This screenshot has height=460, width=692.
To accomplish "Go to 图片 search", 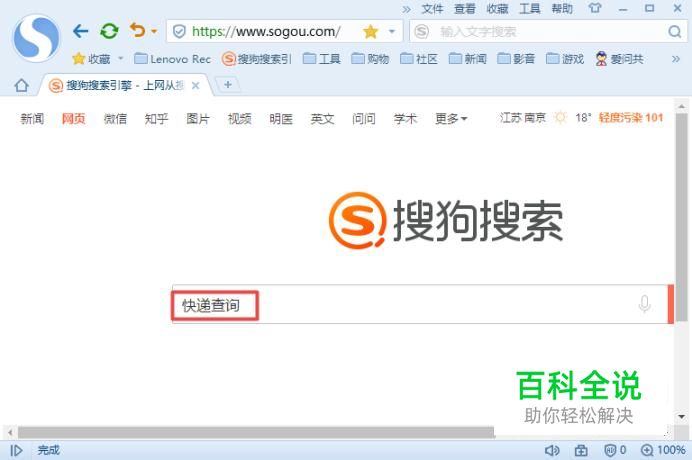I will [198, 118].
